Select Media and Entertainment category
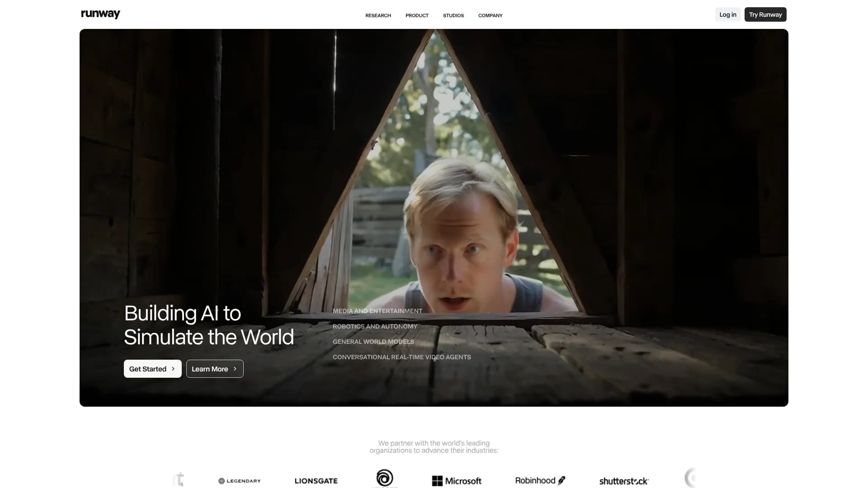The height and width of the screenshot is (488, 868). 377,311
